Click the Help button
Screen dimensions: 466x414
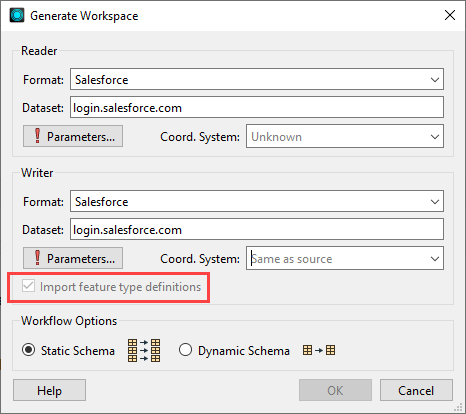(49, 390)
